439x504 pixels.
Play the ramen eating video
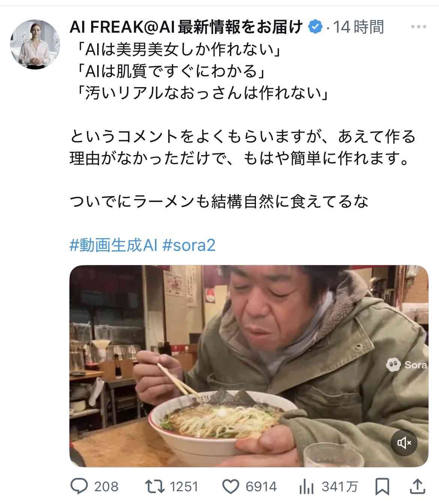249,366
